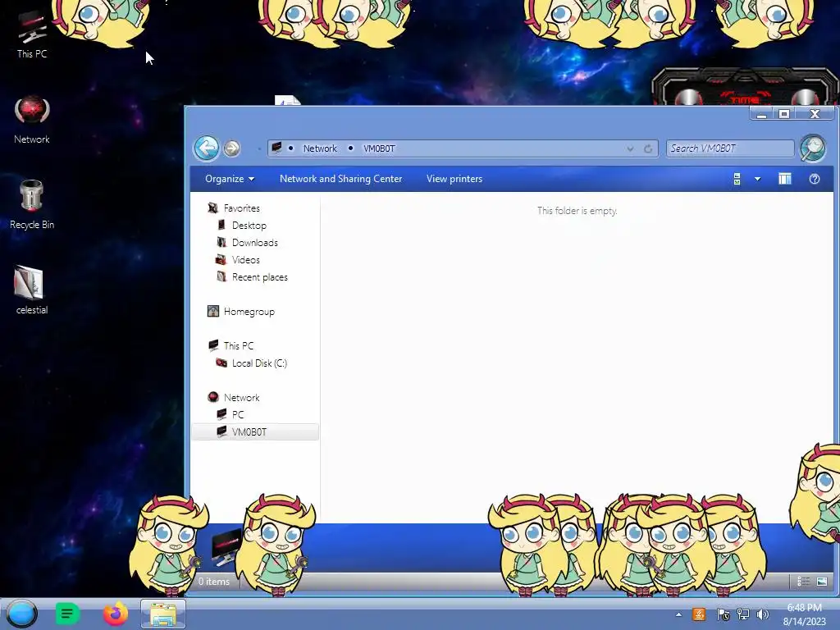
Task: Select Recent places under Favorites
Action: tap(260, 277)
